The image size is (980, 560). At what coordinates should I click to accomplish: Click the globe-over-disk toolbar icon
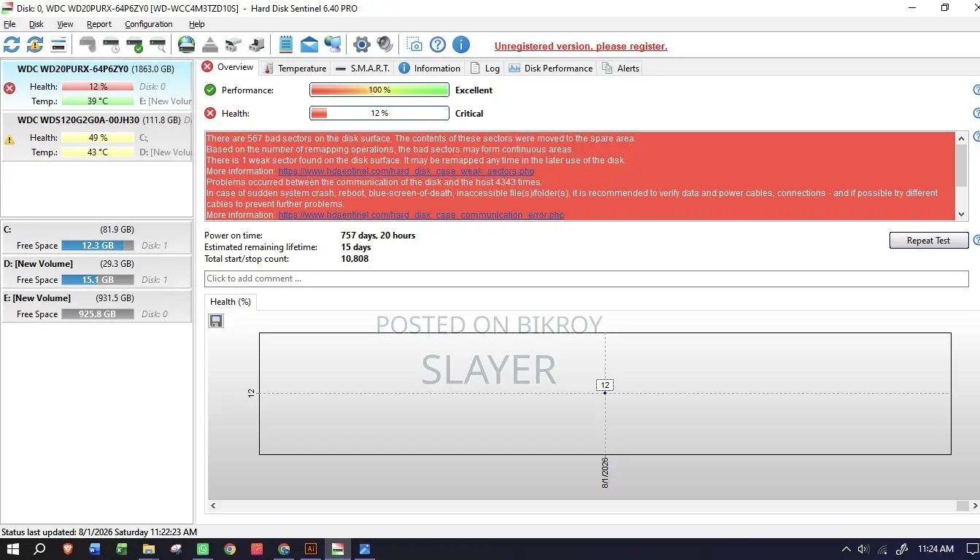tap(187, 45)
